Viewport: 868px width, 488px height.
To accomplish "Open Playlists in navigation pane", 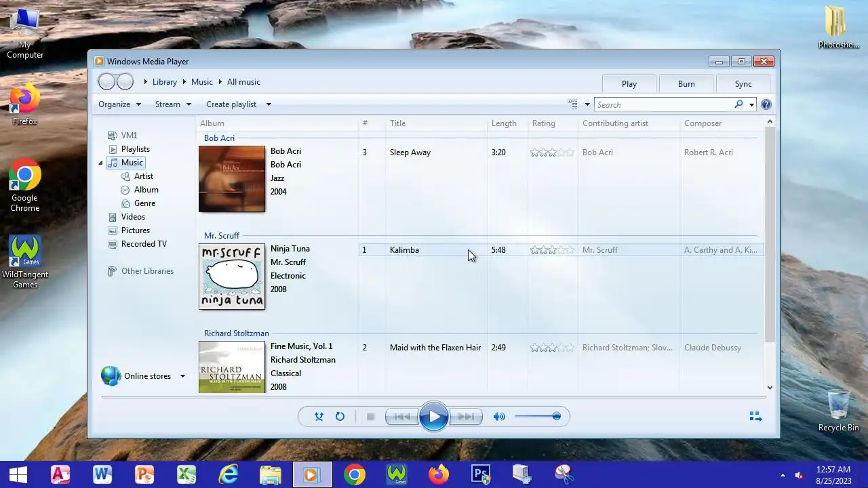I will 136,149.
